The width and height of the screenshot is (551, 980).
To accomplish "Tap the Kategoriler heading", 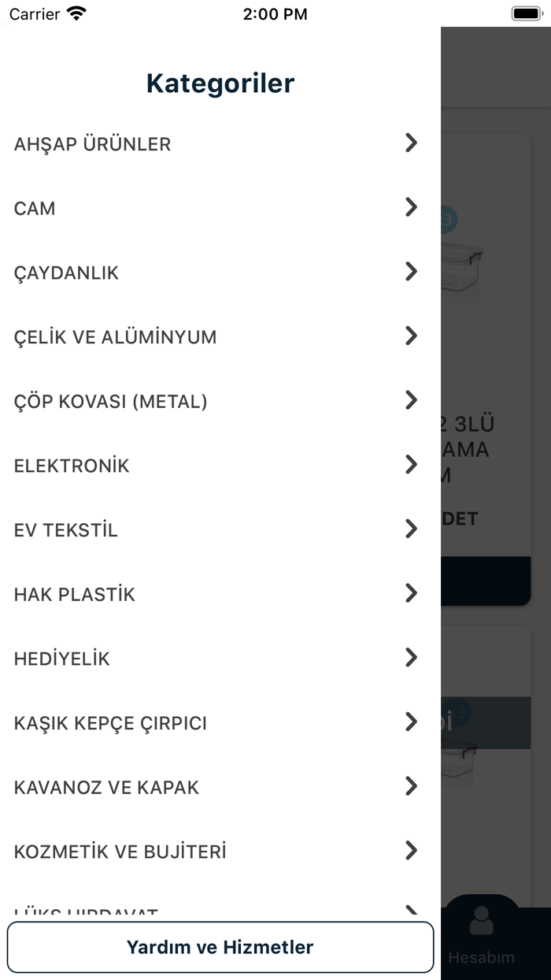I will pyautogui.click(x=220, y=82).
